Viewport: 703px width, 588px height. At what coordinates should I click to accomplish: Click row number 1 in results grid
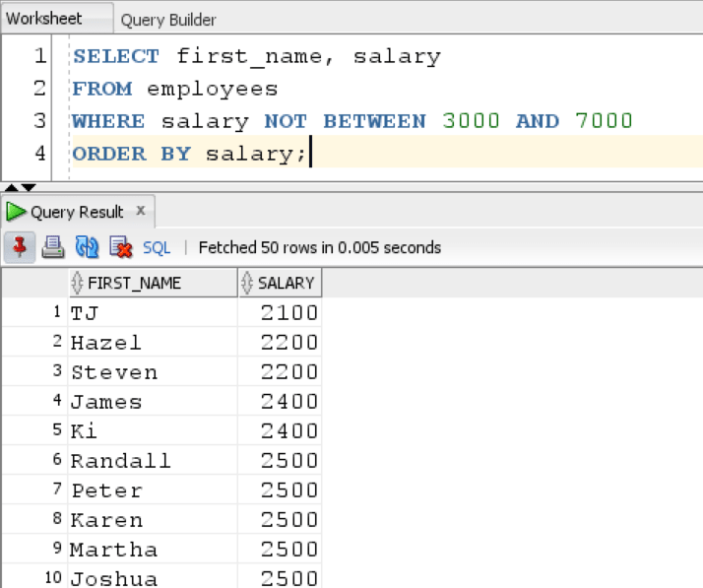tap(56, 311)
